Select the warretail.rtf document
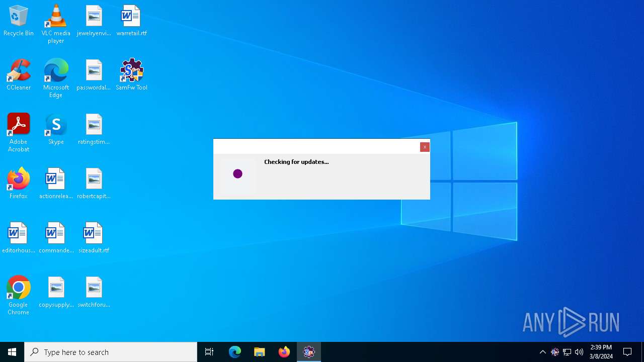The width and height of the screenshot is (644, 362). click(131, 21)
